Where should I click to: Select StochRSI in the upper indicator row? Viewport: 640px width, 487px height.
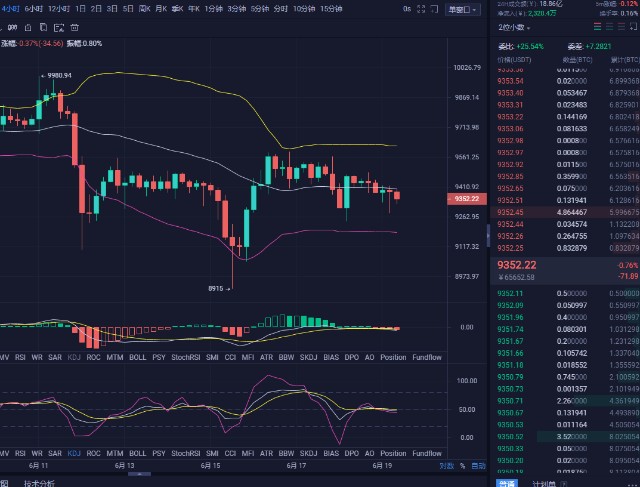pos(186,357)
